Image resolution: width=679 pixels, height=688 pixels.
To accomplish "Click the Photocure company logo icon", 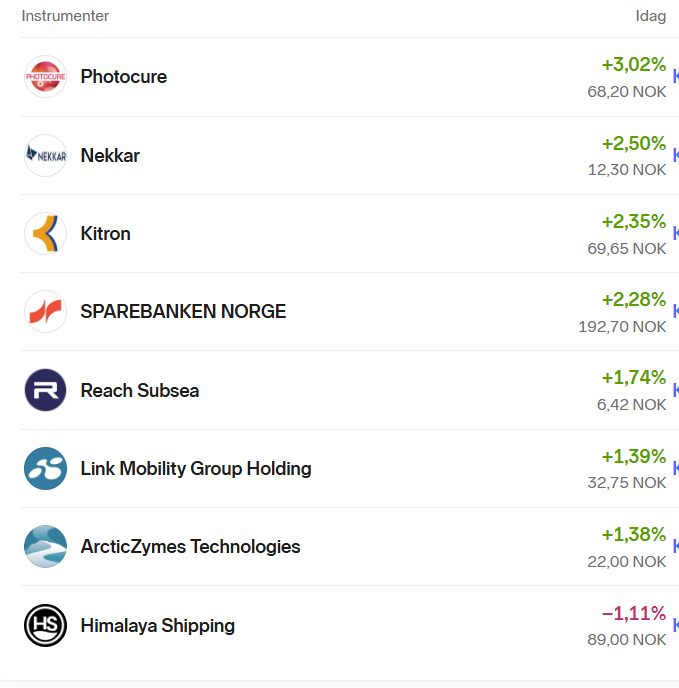I will [x=45, y=77].
